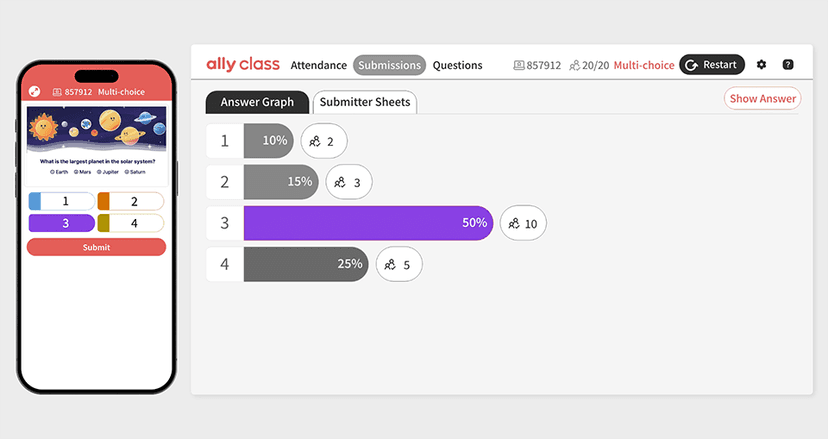Tap the planets question image on phone

(96, 130)
